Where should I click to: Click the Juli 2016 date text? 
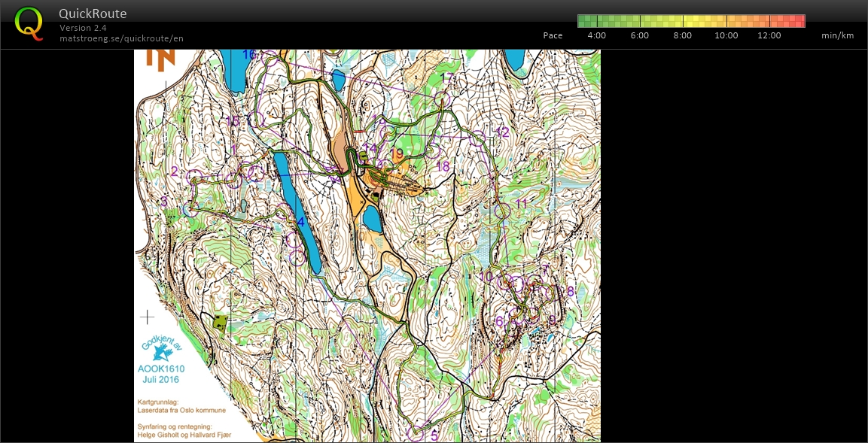tap(161, 380)
